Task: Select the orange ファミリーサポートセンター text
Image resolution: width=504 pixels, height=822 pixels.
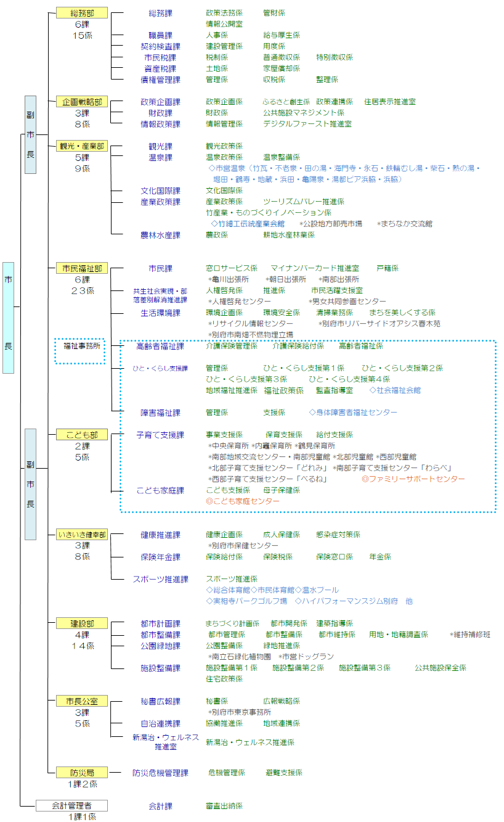Action: click(413, 479)
